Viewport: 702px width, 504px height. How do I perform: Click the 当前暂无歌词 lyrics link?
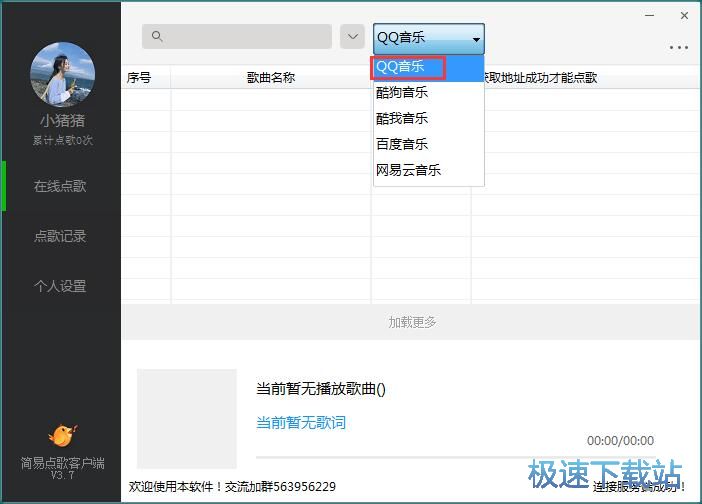point(301,423)
